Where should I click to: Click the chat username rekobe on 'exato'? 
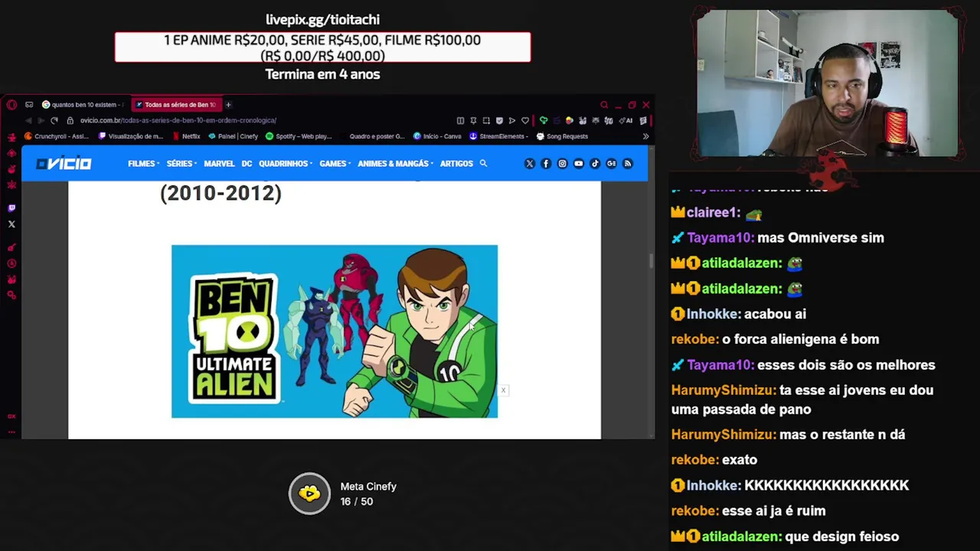pos(695,460)
